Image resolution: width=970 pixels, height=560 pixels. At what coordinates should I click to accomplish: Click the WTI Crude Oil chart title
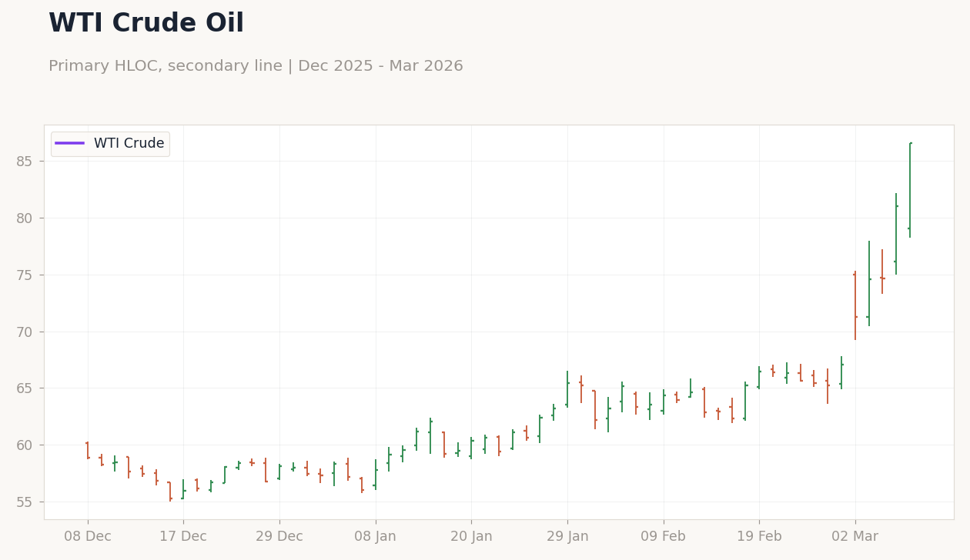click(146, 24)
